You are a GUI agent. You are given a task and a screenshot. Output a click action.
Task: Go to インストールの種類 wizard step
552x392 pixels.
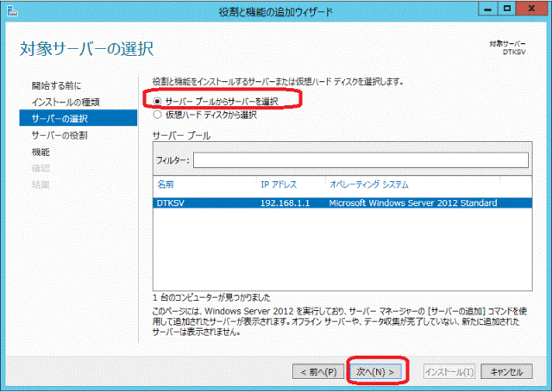[x=66, y=102]
